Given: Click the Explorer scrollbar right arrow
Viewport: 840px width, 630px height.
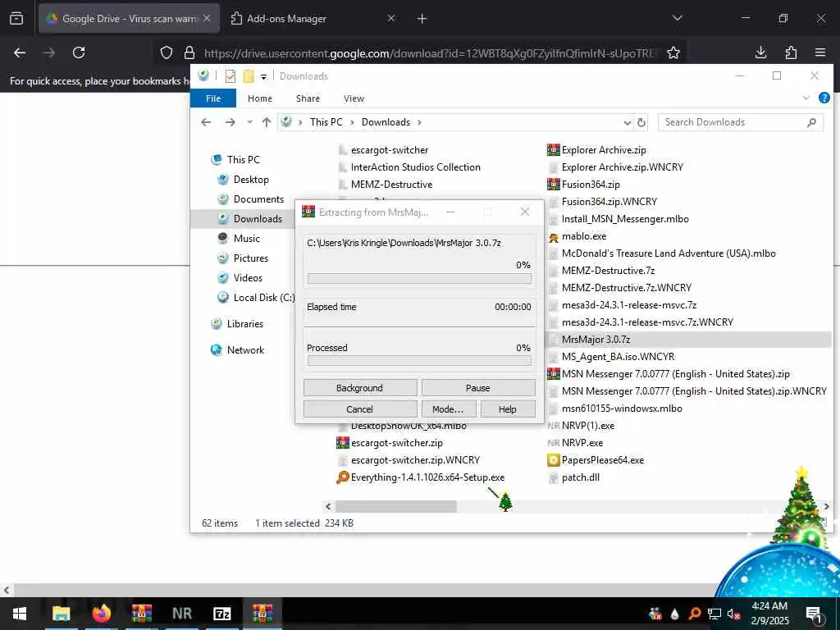Looking at the screenshot, I should pyautogui.click(x=826, y=506).
